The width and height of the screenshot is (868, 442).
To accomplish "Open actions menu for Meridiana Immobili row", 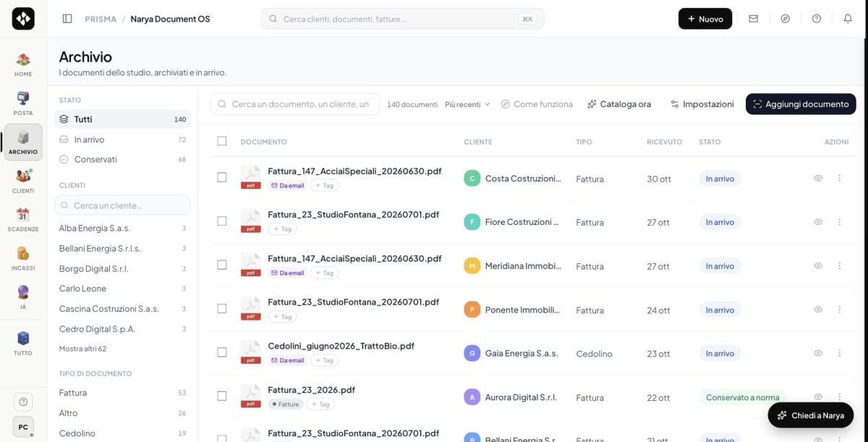I will (839, 265).
